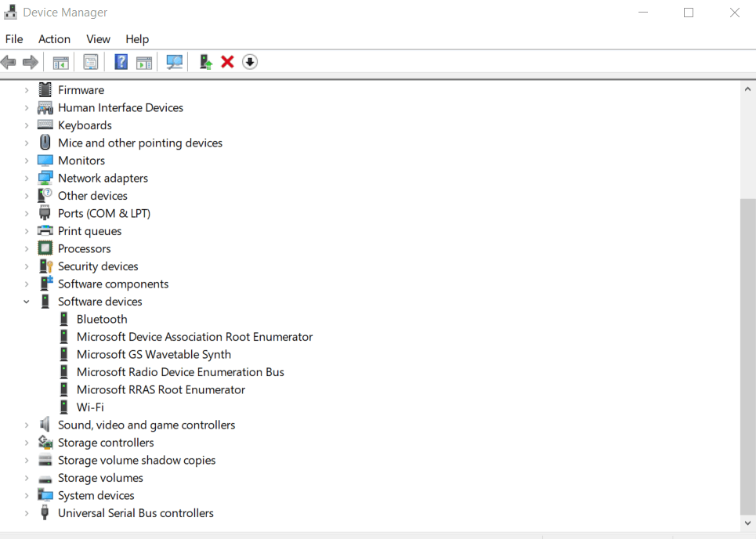Click the vertical scrollbar thumb
The height and width of the screenshot is (539, 756).
pos(748,356)
